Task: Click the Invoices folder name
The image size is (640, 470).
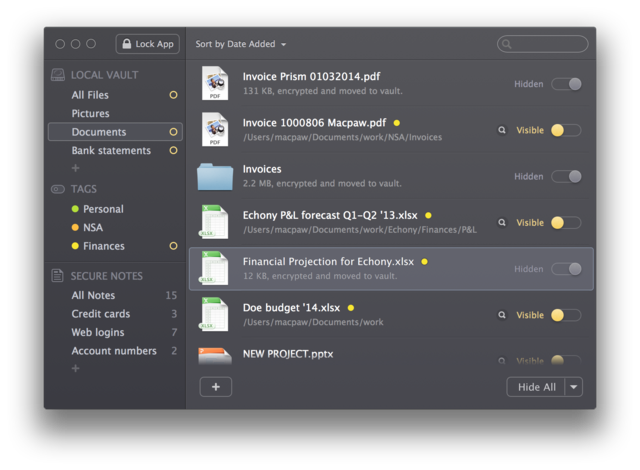Action: coord(262,169)
